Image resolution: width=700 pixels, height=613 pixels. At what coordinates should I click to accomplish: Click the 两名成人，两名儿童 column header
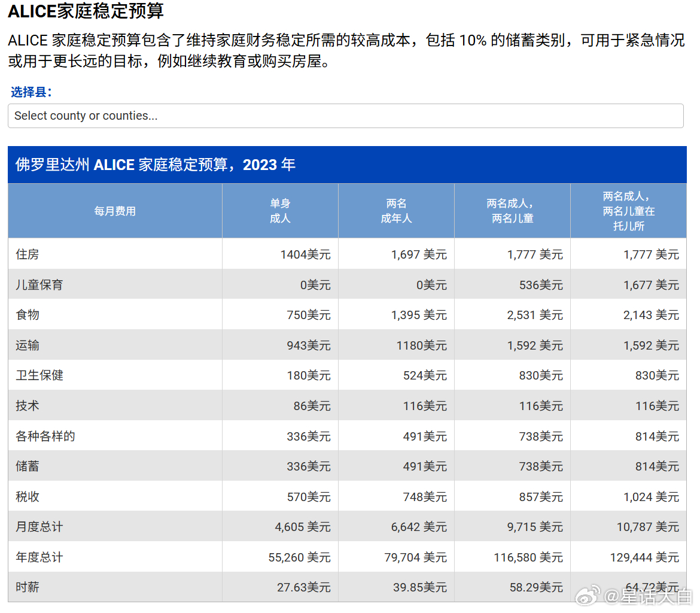click(x=512, y=211)
